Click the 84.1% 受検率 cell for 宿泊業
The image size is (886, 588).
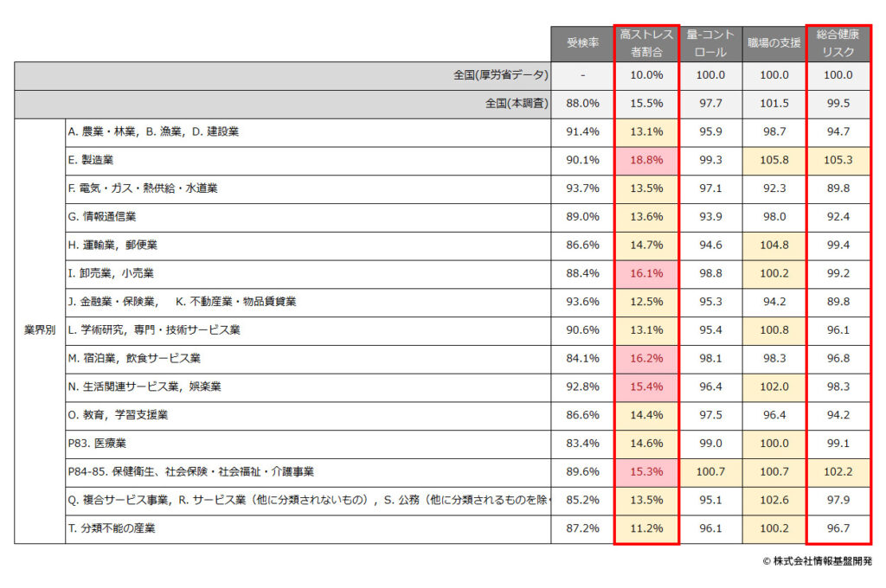click(x=582, y=359)
